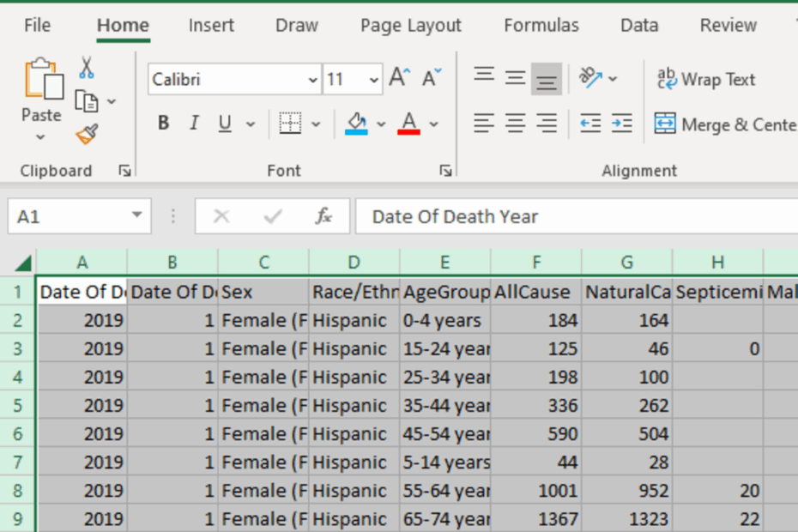This screenshot has width=798, height=532.
Task: Apply fill color with the bucket icon
Action: pyautogui.click(x=356, y=124)
